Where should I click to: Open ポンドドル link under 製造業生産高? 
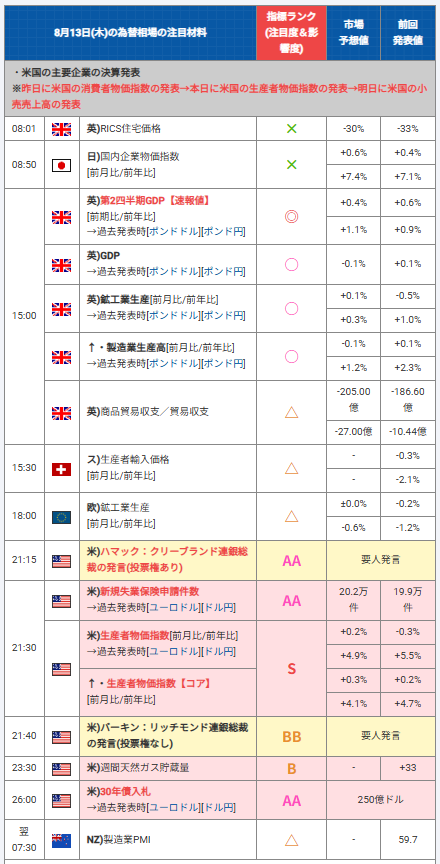[174, 364]
